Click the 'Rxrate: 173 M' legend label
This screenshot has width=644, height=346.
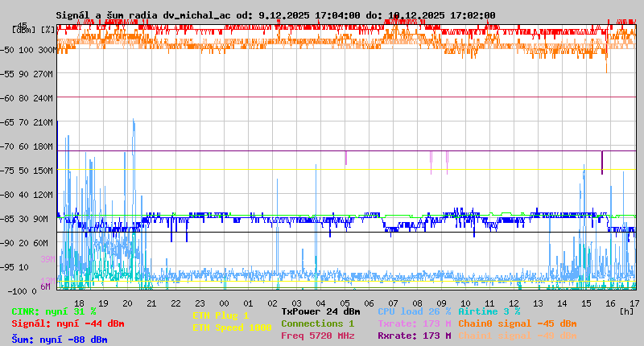(x=414, y=336)
